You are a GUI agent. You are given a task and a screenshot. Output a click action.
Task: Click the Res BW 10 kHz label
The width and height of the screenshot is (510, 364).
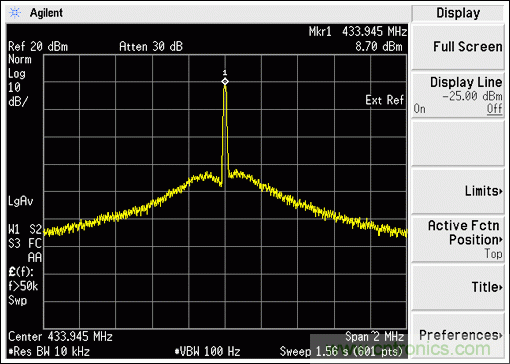[x=49, y=351]
